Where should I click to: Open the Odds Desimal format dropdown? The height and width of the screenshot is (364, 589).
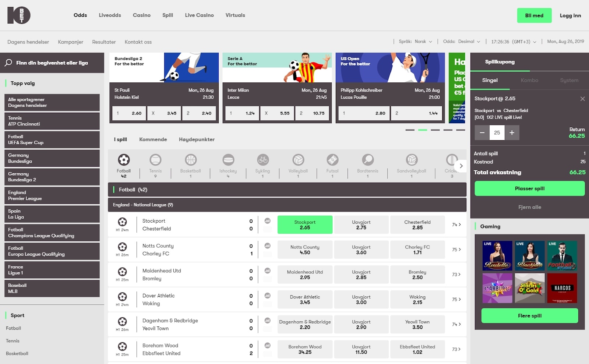(462, 42)
